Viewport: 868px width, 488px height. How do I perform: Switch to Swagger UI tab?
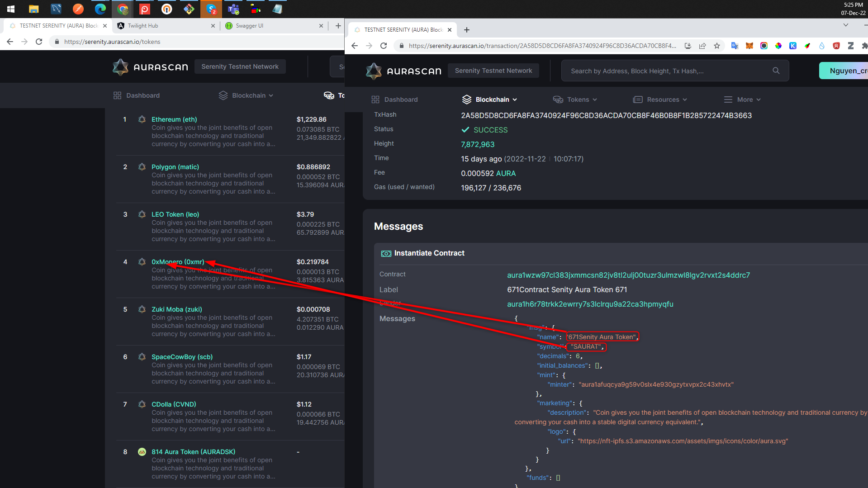click(273, 26)
